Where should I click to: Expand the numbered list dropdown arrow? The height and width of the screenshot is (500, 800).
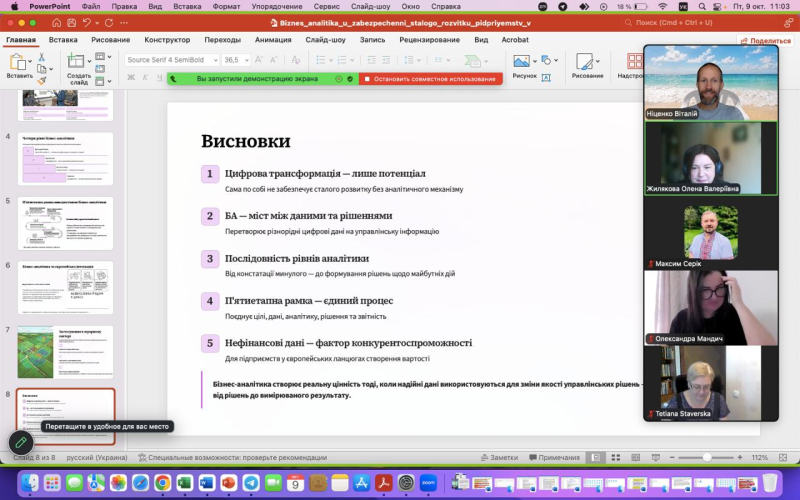(x=352, y=60)
